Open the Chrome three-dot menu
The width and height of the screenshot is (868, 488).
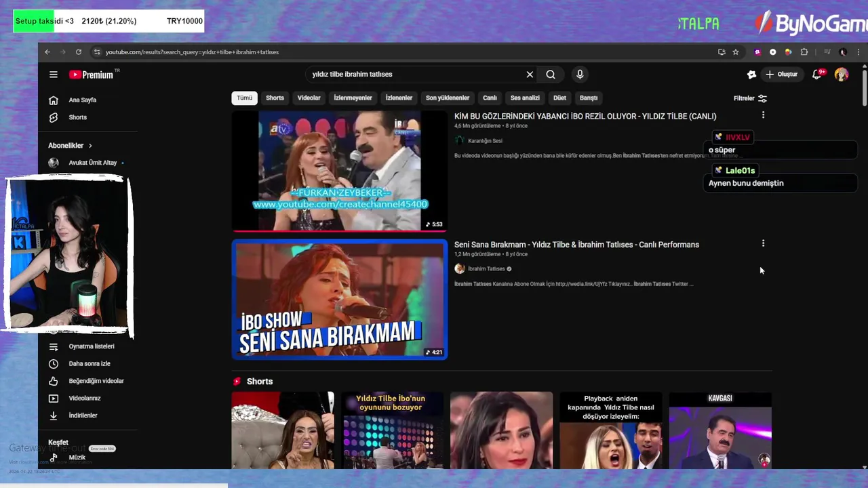click(x=859, y=52)
